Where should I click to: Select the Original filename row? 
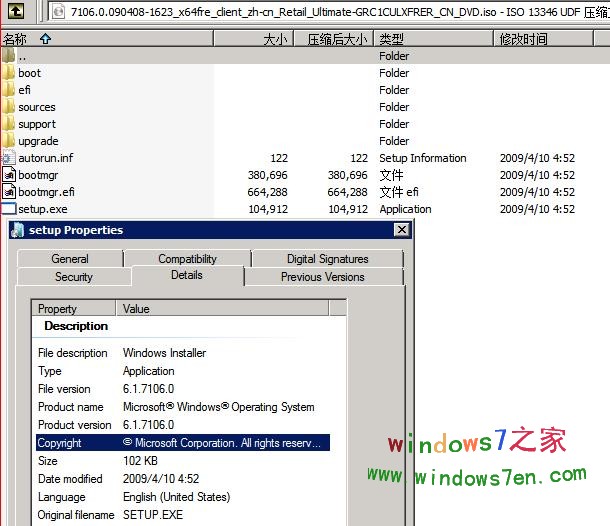[183, 515]
